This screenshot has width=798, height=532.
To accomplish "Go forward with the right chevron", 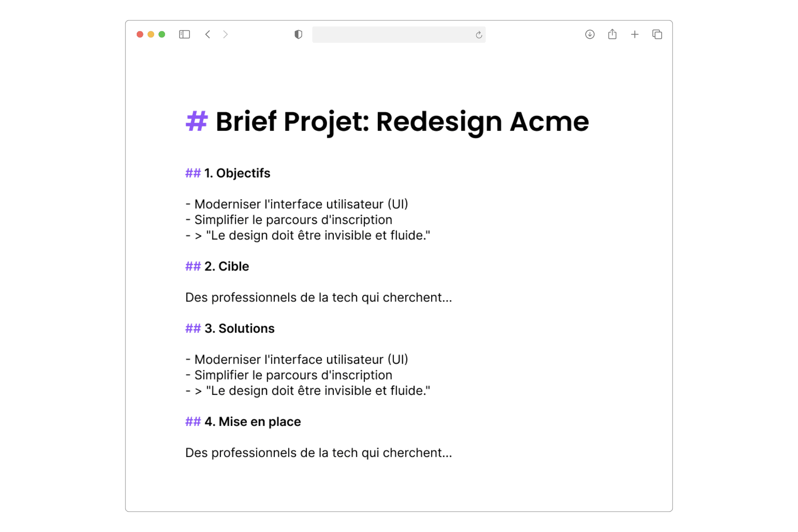I will [x=225, y=34].
